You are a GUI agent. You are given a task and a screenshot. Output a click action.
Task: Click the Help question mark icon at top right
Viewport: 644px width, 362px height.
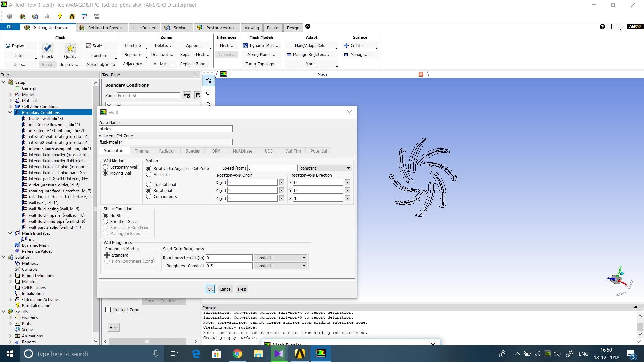point(602,27)
